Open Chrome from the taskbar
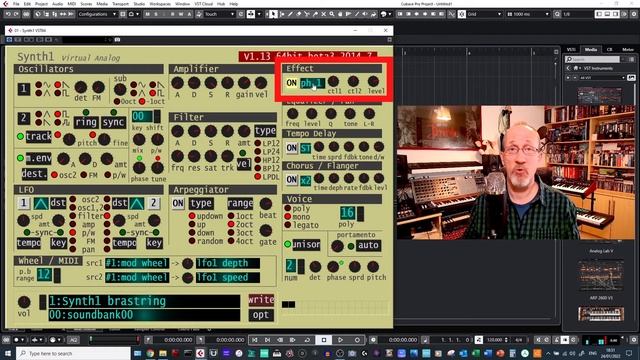This screenshot has width=640, height=360. click(x=150, y=353)
